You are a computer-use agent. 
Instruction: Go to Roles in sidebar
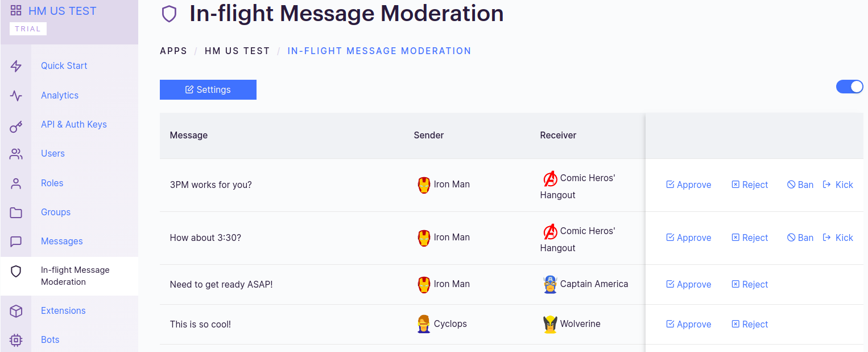coord(52,183)
